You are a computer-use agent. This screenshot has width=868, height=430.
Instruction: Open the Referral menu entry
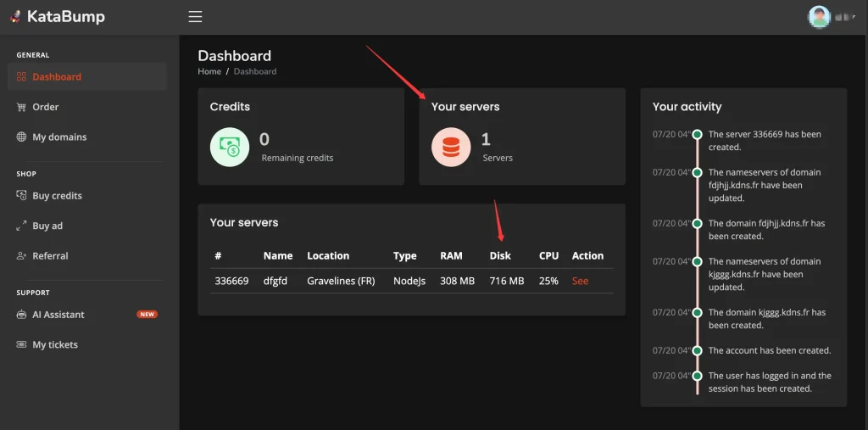(x=87, y=256)
